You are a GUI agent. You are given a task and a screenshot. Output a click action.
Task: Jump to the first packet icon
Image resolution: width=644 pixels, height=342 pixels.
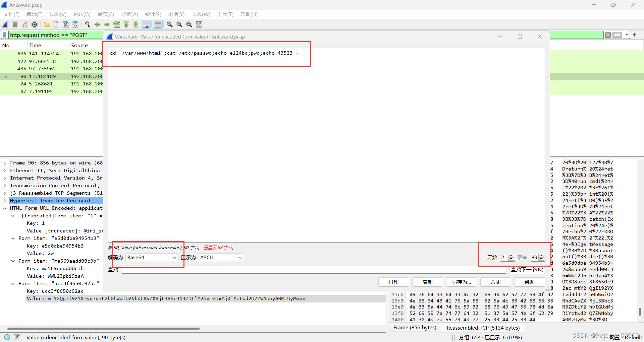coord(126,24)
